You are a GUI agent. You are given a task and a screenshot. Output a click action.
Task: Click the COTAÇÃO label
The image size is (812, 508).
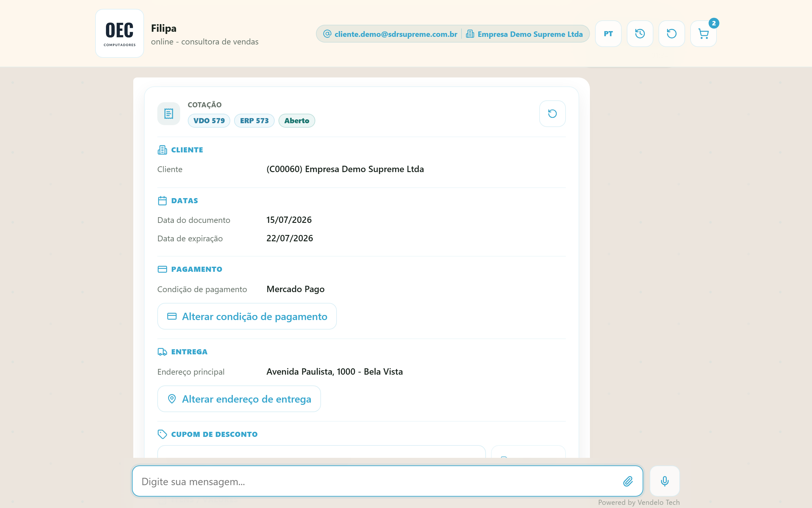click(205, 105)
